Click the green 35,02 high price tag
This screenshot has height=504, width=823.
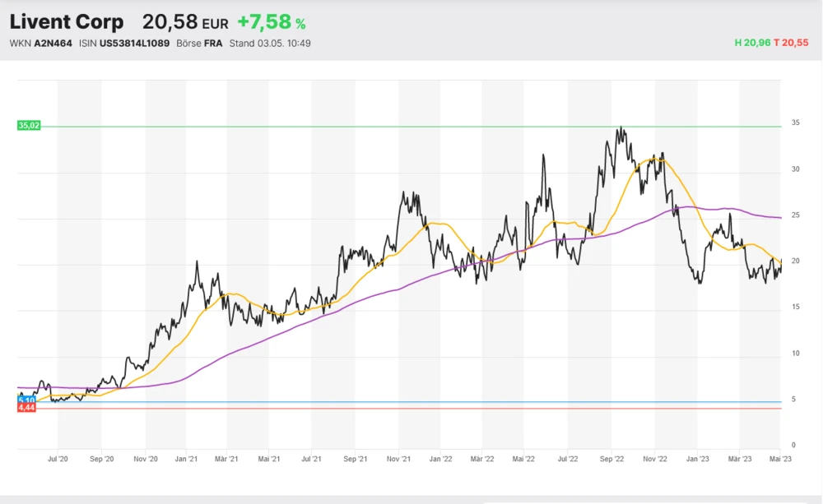(x=28, y=126)
